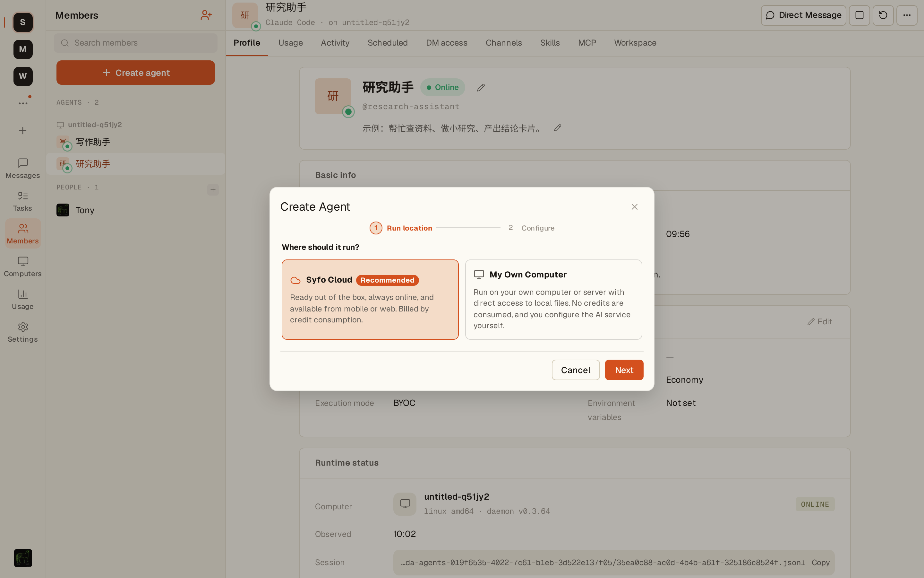Open the more options menu in header

[907, 15]
